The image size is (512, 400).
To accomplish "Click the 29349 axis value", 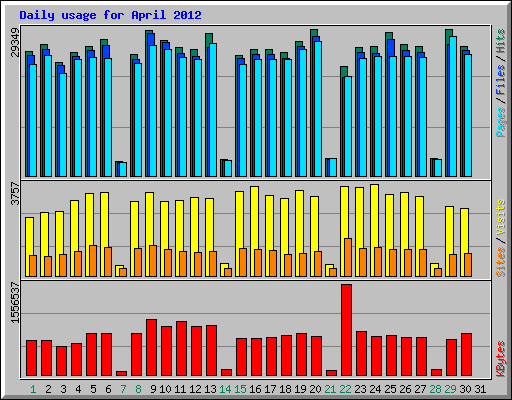I will (x=15, y=43).
